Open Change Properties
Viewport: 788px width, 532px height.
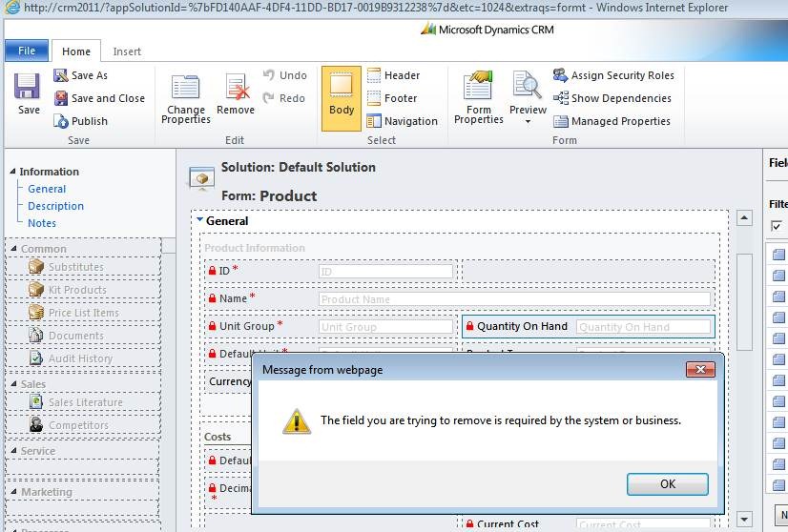(x=185, y=99)
